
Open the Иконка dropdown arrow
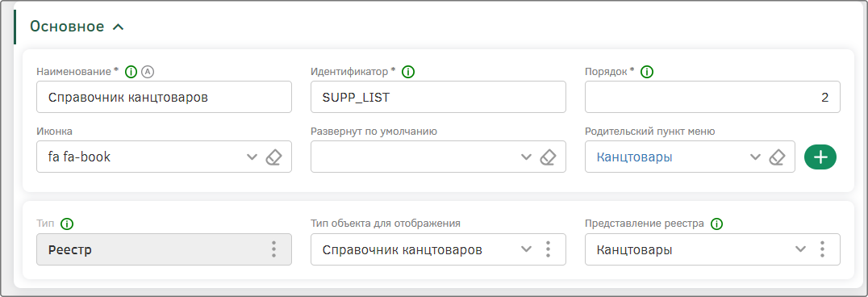252,157
